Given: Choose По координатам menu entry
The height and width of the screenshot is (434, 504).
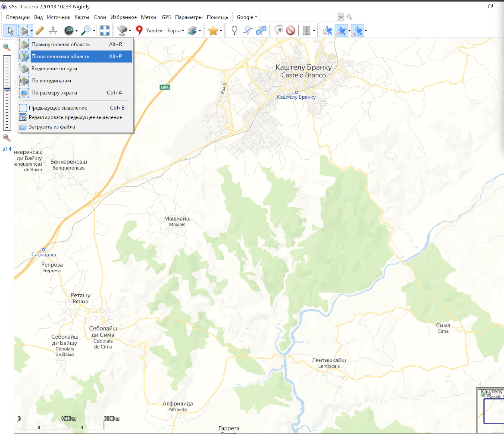Looking at the screenshot, I should [75, 81].
